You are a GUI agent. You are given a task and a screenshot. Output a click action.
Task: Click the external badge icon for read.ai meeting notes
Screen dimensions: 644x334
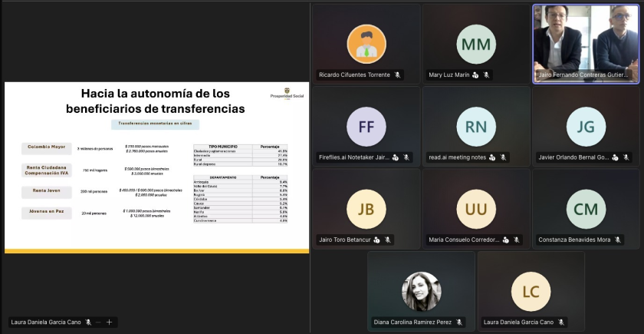point(492,157)
